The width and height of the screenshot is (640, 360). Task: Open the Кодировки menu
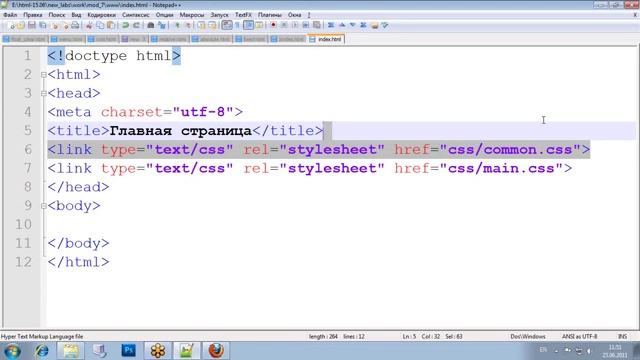pyautogui.click(x=102, y=15)
